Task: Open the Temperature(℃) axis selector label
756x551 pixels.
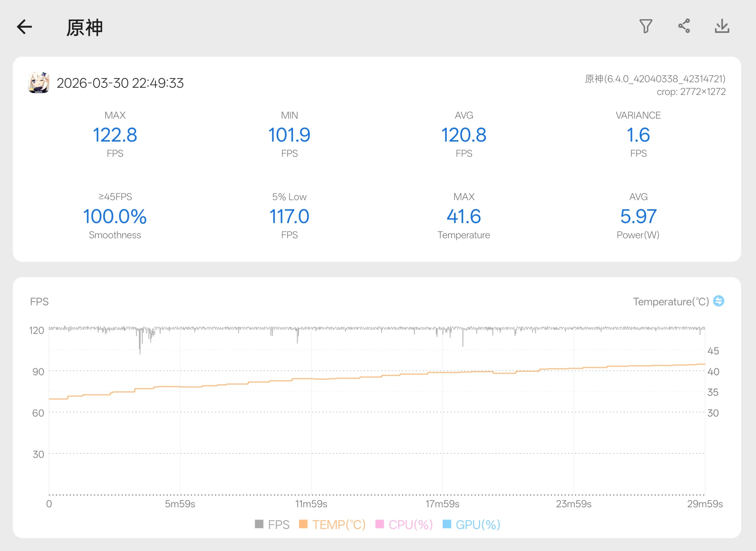Action: pyautogui.click(x=671, y=301)
